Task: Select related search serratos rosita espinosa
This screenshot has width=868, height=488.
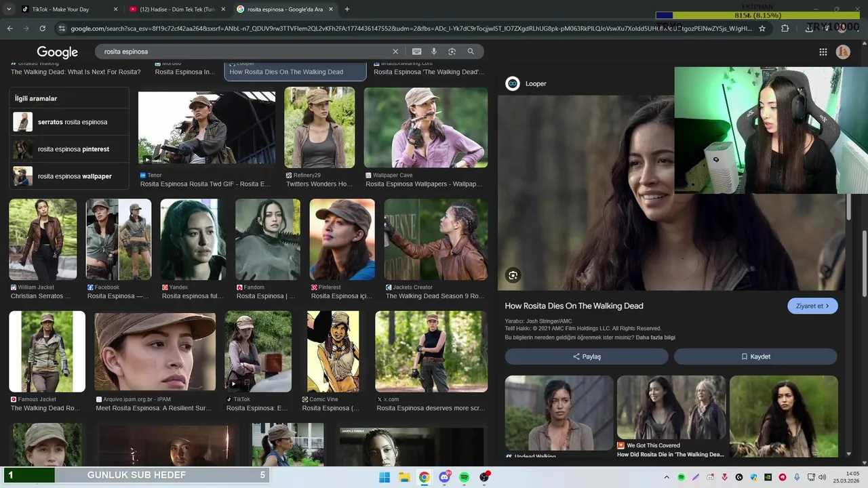Action: click(69, 122)
